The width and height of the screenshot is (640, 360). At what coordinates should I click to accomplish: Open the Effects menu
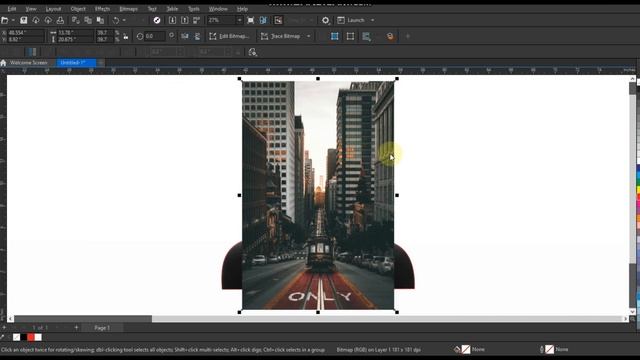tap(102, 9)
